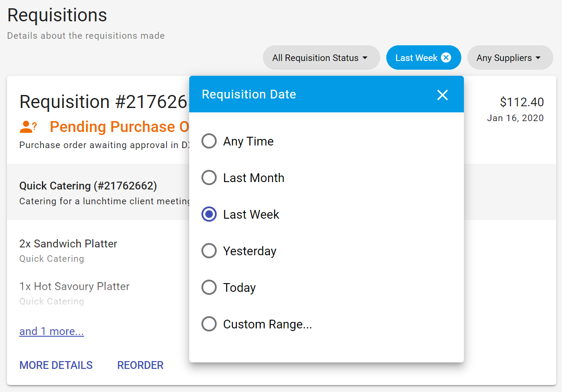Image resolution: width=562 pixels, height=392 pixels.
Task: Click the Requisition Date dialog header
Action: point(249,94)
